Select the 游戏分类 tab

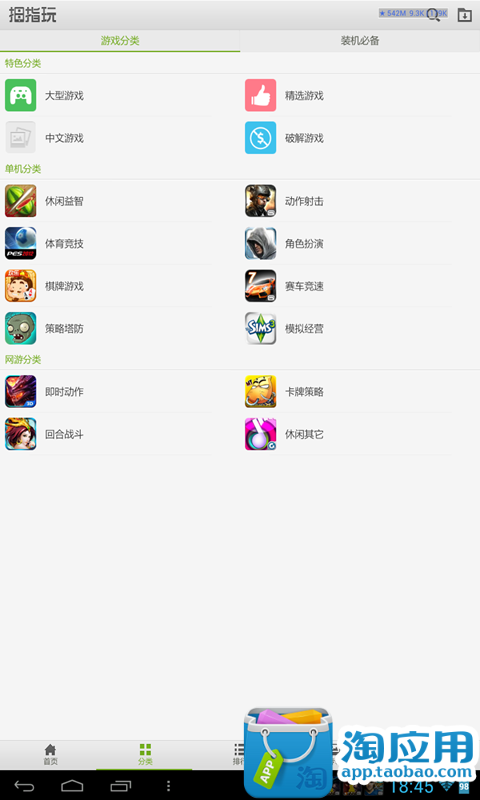[120, 41]
